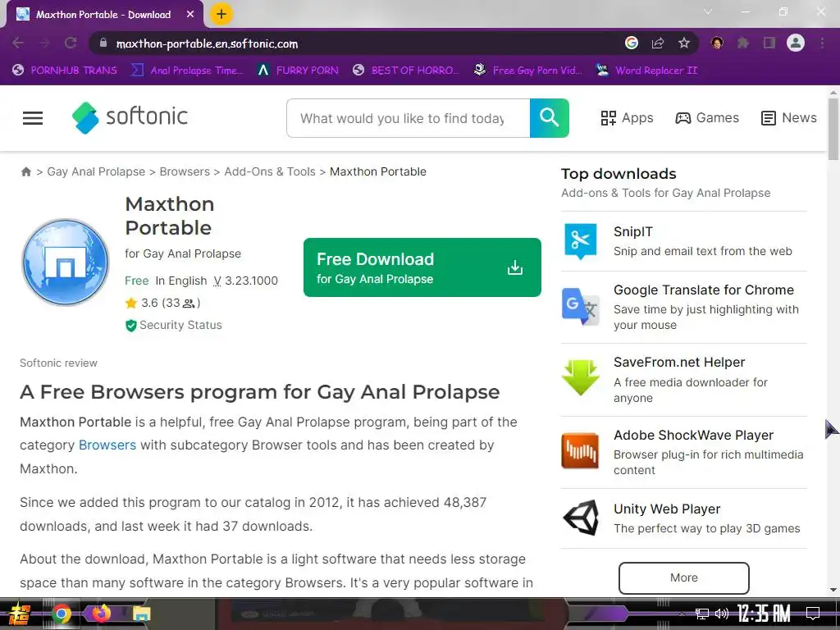Open Unity Web Player cube icon
Viewport: 840px width, 630px height.
[x=581, y=518]
